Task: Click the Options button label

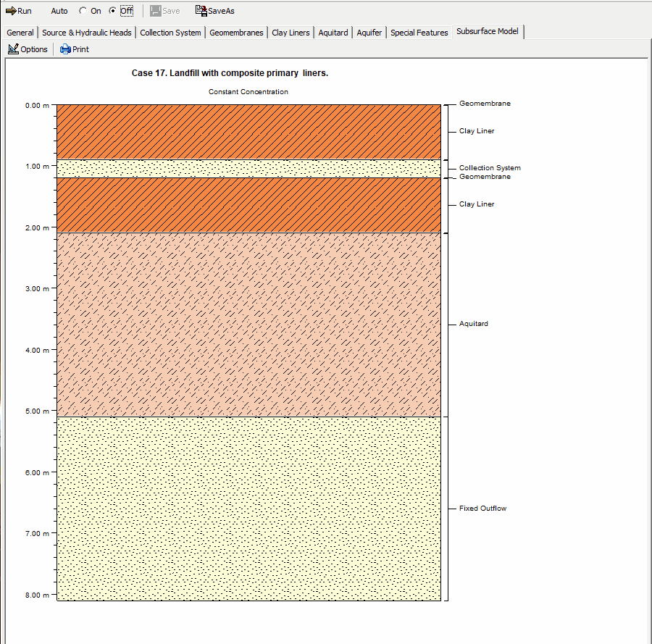Action: click(x=34, y=49)
